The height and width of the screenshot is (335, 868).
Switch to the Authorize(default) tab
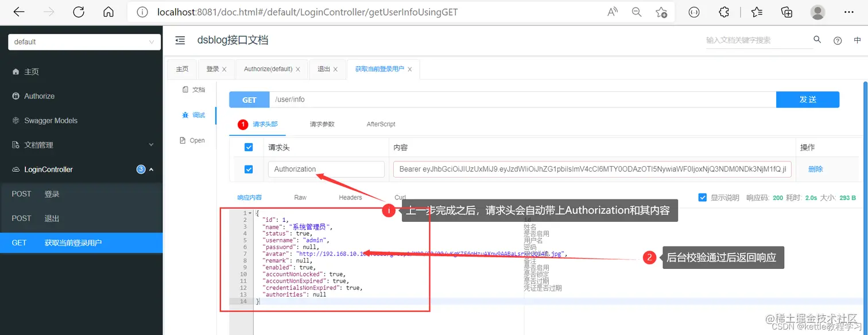point(268,69)
